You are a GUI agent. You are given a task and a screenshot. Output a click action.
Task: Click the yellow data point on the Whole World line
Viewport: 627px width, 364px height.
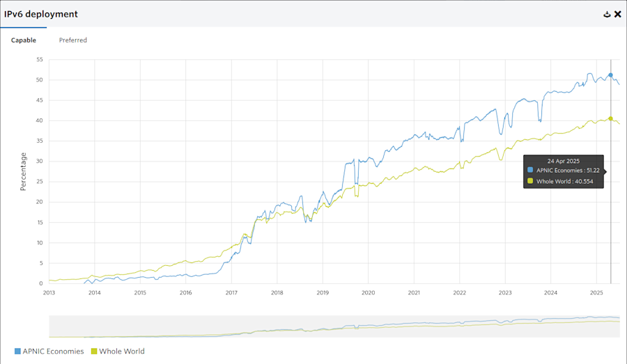(x=610, y=119)
